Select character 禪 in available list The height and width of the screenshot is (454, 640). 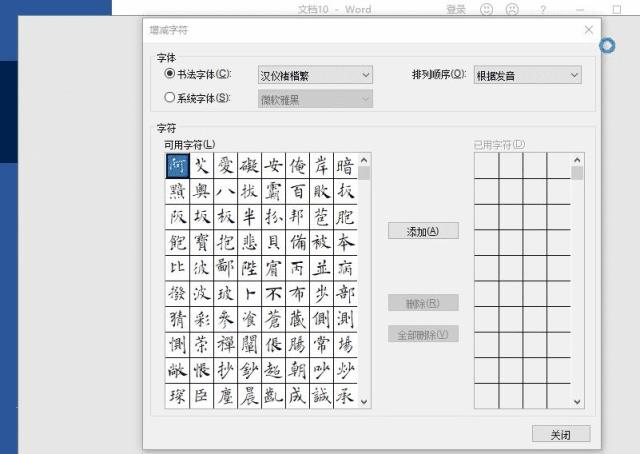pos(225,345)
